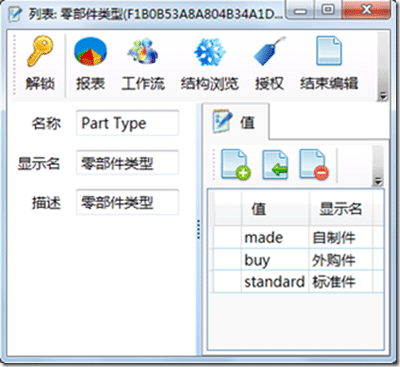Expand the value toolbar overflow arrow
The width and height of the screenshot is (400, 367).
tap(378, 181)
